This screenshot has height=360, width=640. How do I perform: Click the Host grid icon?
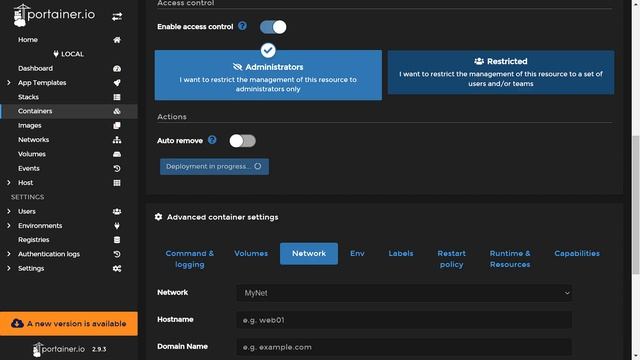point(117,183)
